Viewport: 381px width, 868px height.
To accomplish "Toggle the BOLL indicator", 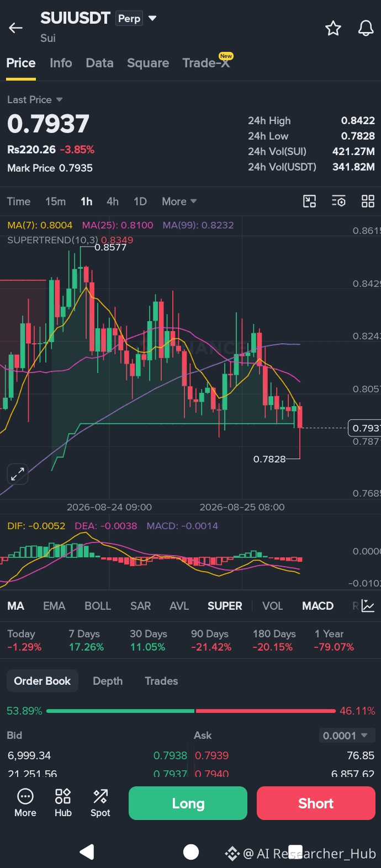I will [x=98, y=606].
